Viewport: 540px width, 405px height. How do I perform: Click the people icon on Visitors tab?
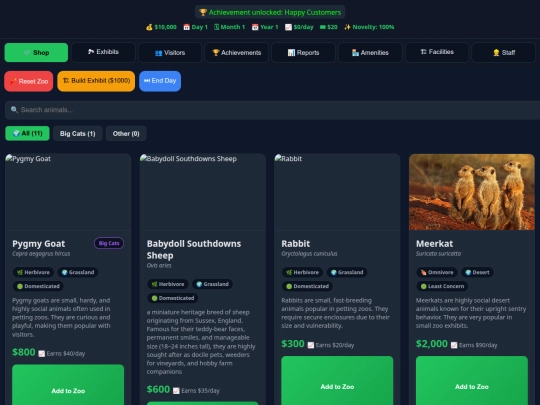158,53
